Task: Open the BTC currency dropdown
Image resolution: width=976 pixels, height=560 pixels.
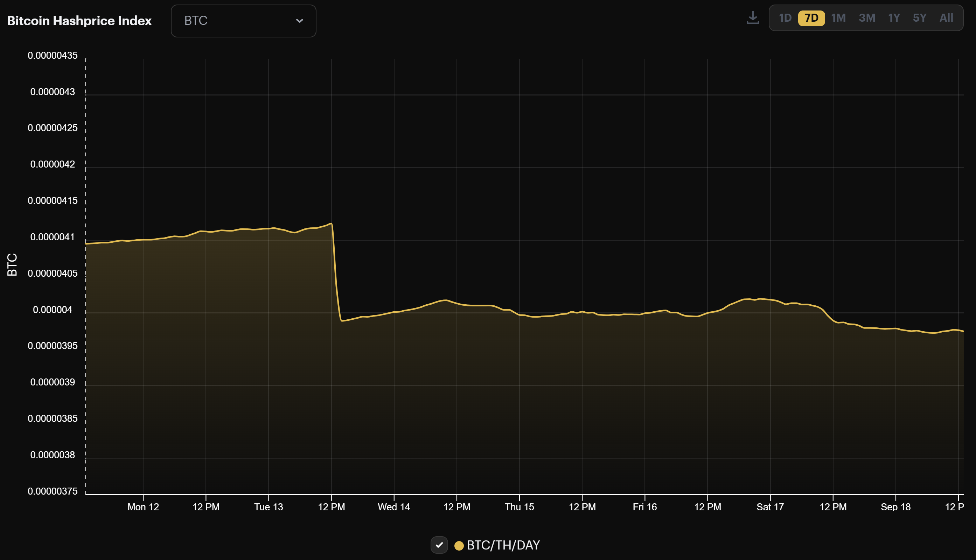Action: pyautogui.click(x=243, y=20)
